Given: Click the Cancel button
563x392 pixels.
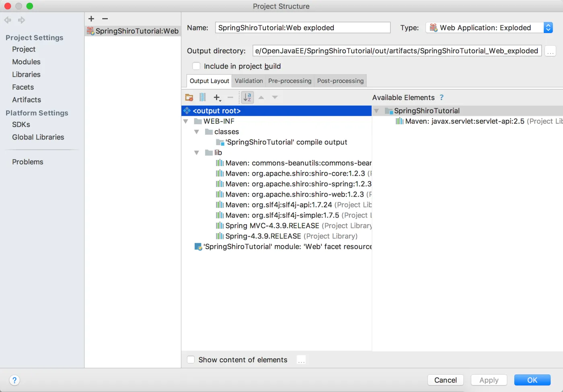Looking at the screenshot, I should (x=445, y=380).
